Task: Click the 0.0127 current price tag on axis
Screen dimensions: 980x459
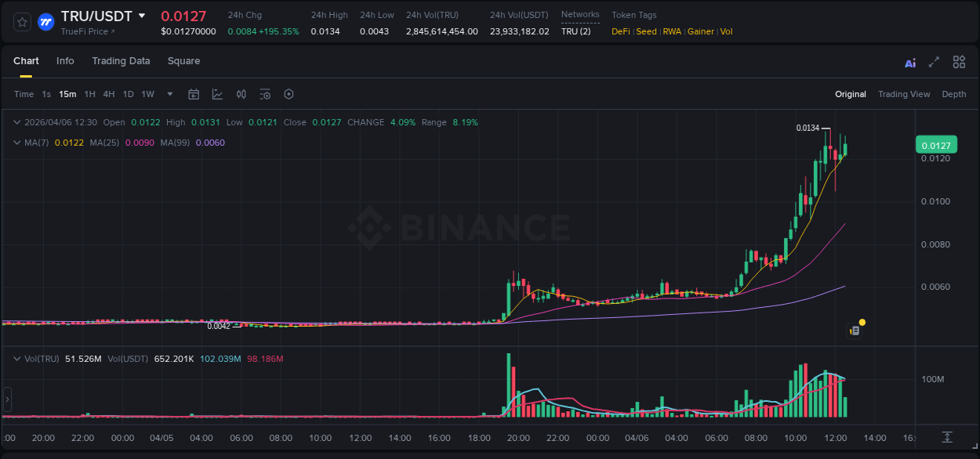Action: [x=936, y=145]
